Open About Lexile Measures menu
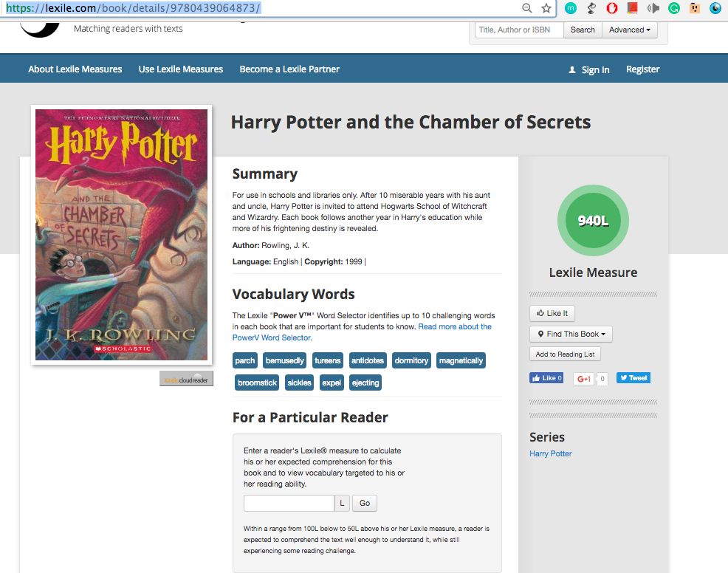This screenshot has height=573, width=728. [75, 69]
